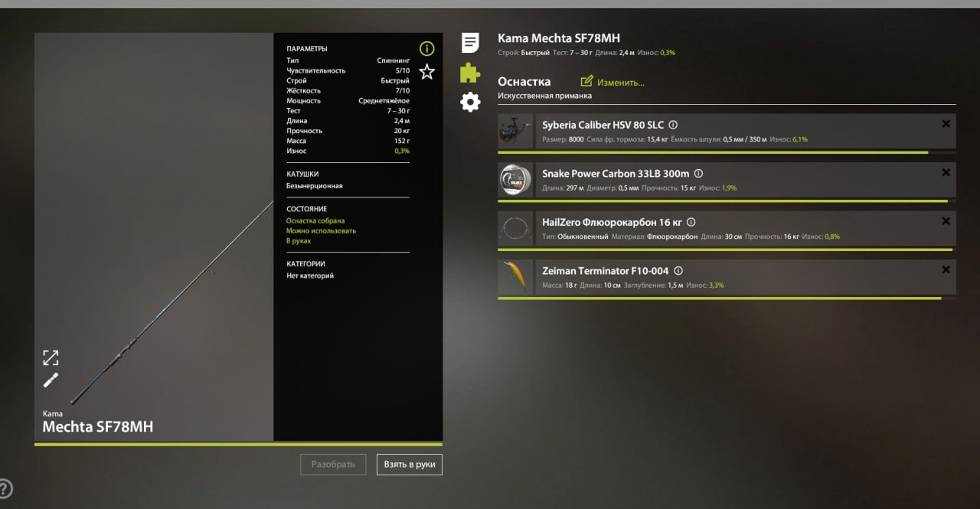The height and width of the screenshot is (509, 980).
Task: Click the Zeiman Terminator lure thumbnail
Action: (x=515, y=277)
